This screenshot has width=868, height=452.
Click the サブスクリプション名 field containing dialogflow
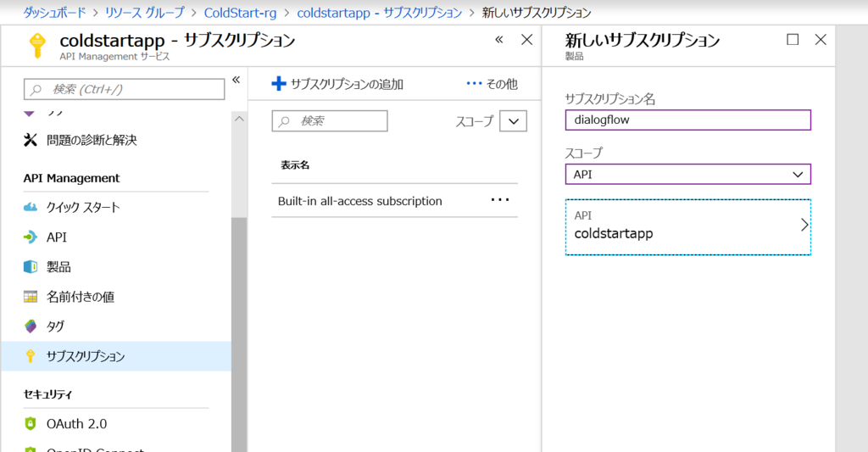pos(688,120)
